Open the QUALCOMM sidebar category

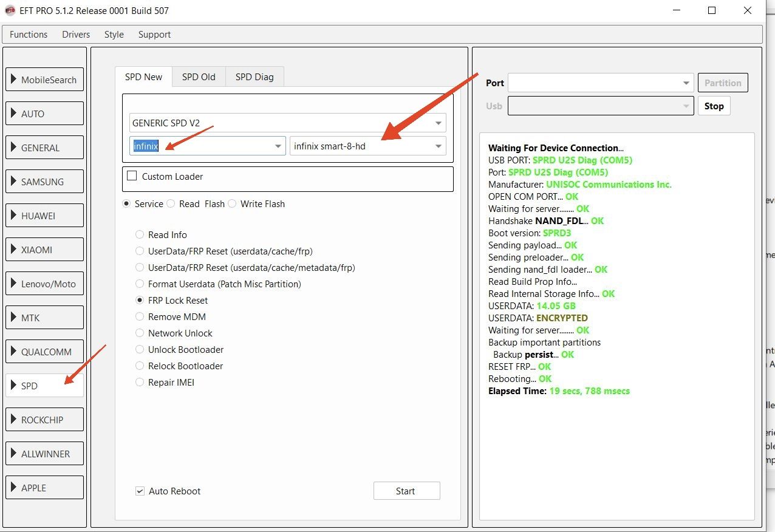coord(44,352)
